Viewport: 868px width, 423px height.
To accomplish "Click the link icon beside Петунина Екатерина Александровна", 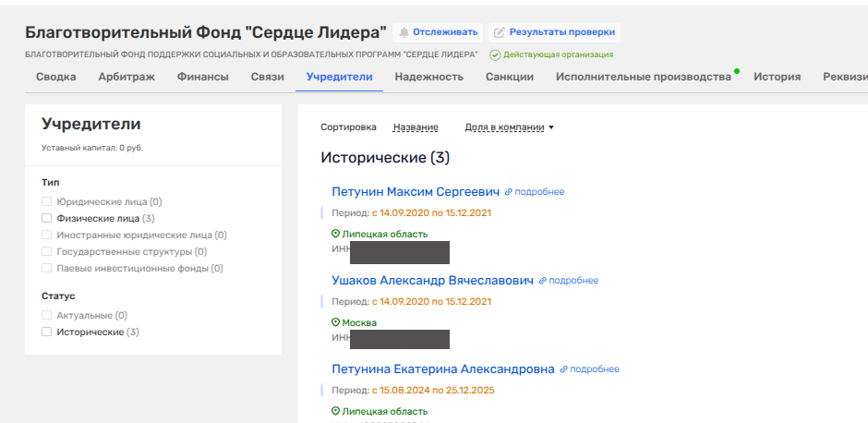I will click(563, 369).
